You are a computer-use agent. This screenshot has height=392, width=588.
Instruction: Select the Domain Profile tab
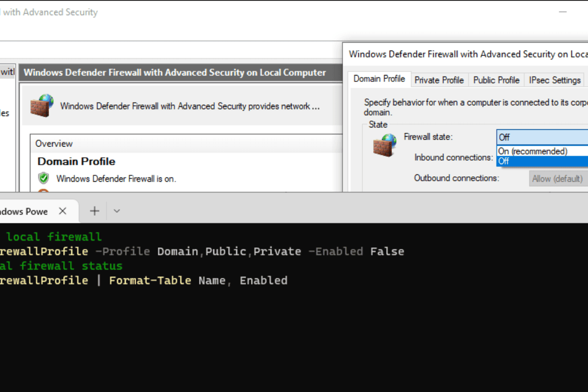coord(379,78)
